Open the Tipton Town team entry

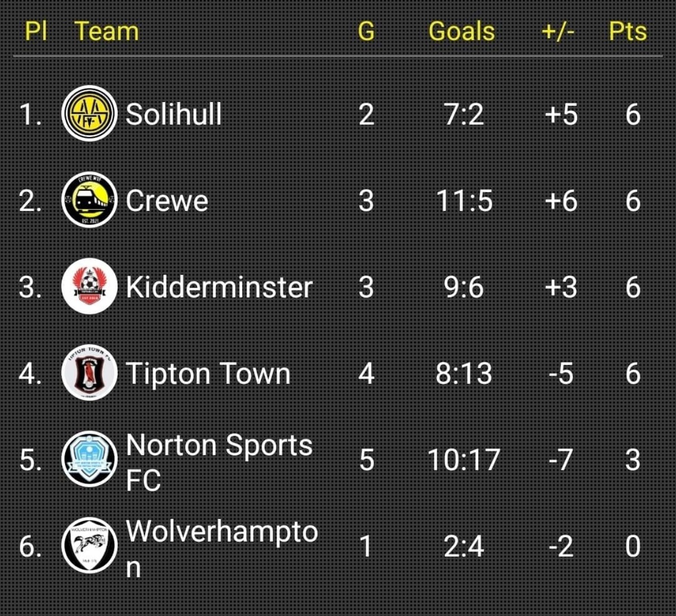pos(208,374)
